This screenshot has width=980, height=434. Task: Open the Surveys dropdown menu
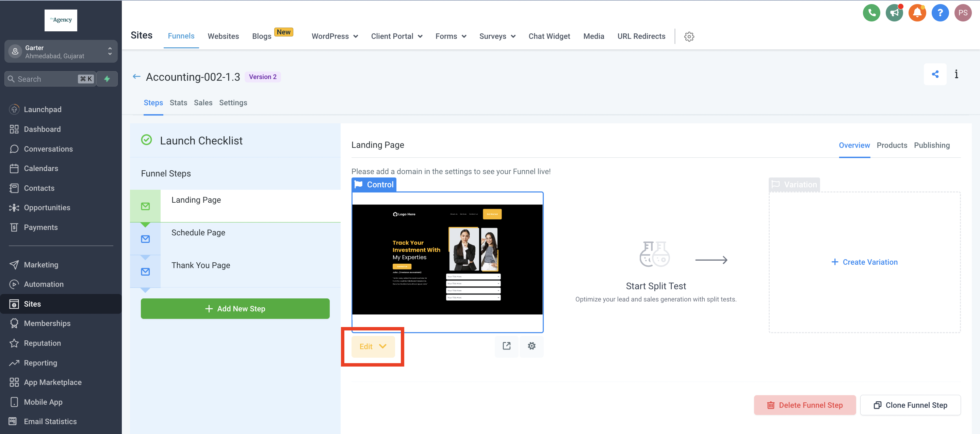coord(497,36)
